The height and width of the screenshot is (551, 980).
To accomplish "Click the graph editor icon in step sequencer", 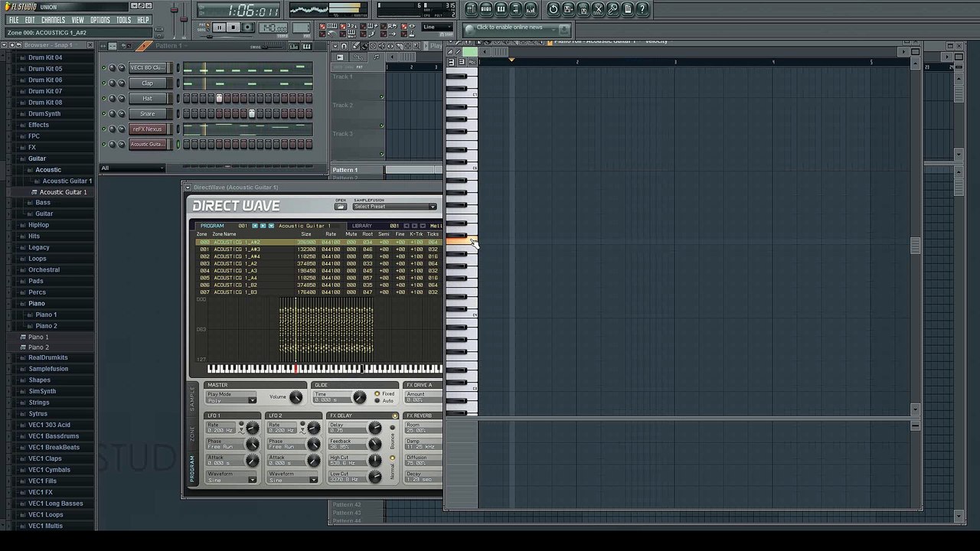I will pyautogui.click(x=296, y=47).
